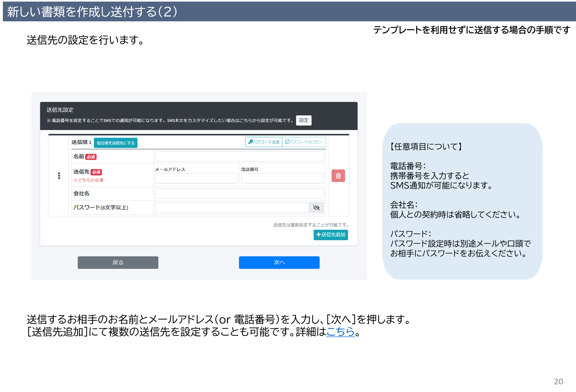
Task: Click the 戻る button
Action: (118, 263)
